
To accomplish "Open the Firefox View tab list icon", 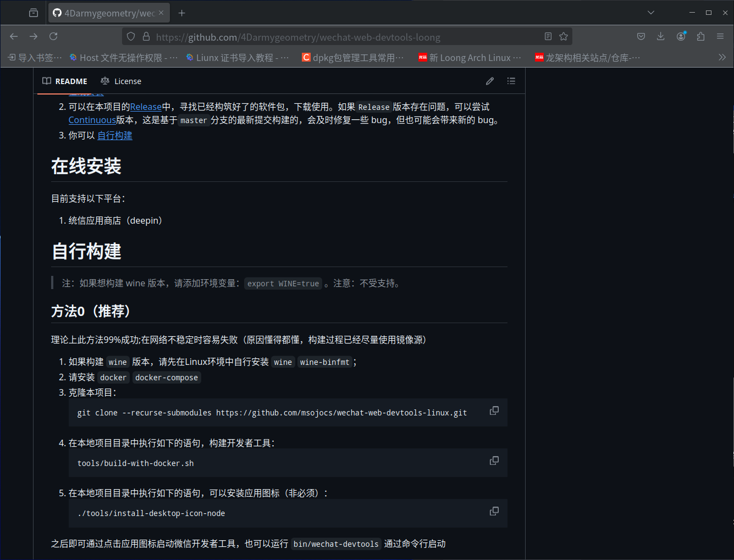I will coord(34,13).
